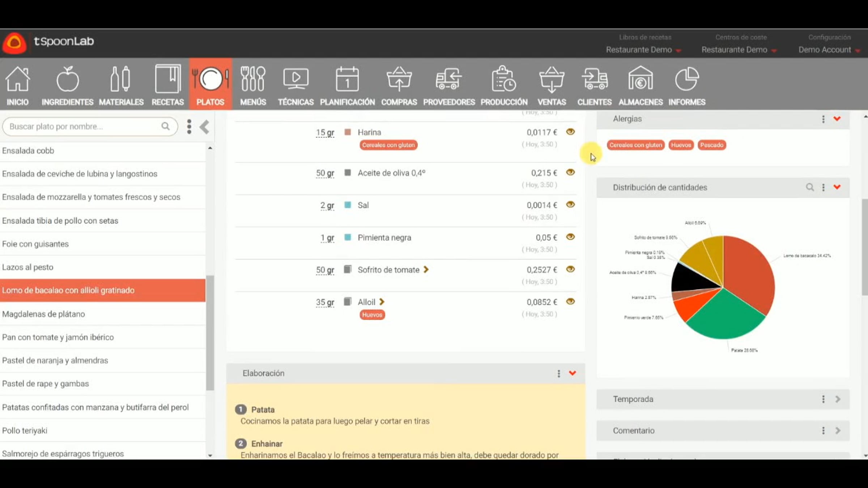Image resolution: width=868 pixels, height=488 pixels.
Task: Open Temporada panel three-dot menu
Action: (x=824, y=399)
